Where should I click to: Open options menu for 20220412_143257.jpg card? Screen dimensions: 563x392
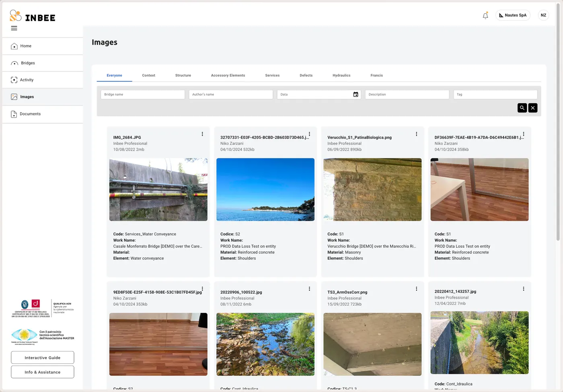coord(523,289)
